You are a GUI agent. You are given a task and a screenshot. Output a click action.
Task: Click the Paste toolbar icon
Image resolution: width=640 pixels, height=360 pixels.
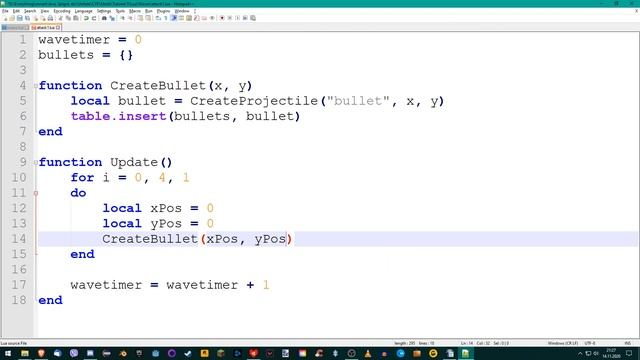(x=76, y=18)
